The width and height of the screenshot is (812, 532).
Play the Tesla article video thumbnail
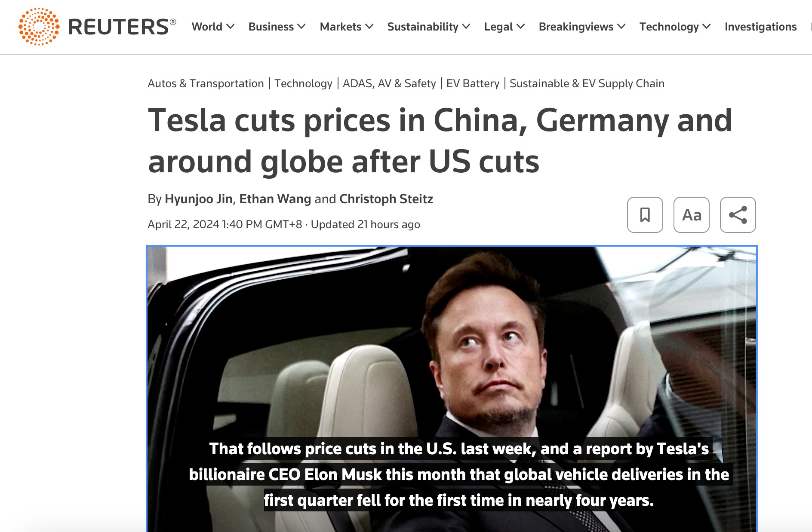452,389
